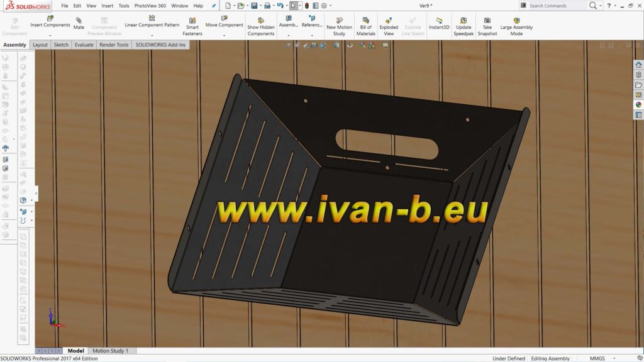Select the Model tab at bottom
The height and width of the screenshot is (362, 644).
click(x=75, y=351)
